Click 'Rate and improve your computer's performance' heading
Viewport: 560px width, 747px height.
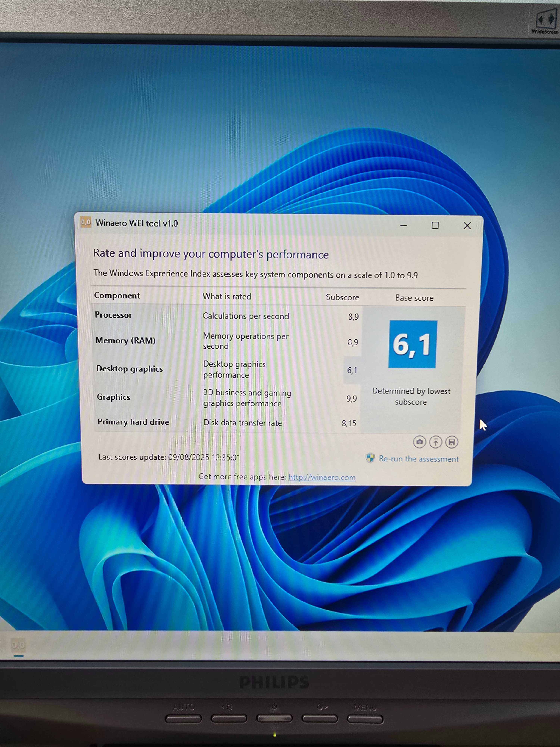tap(211, 254)
